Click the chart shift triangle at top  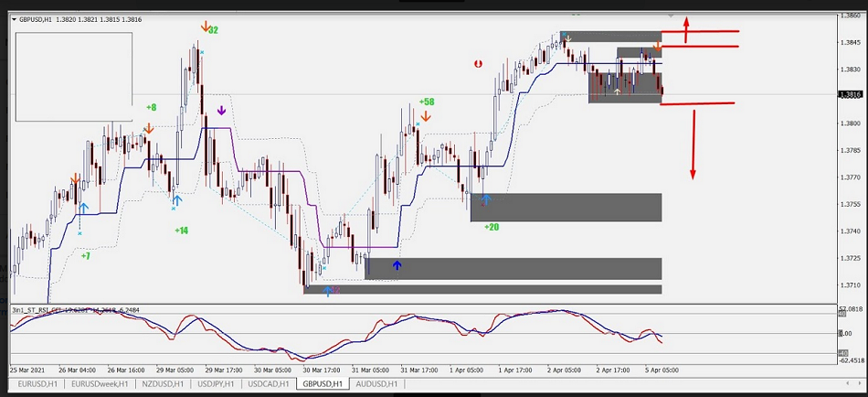click(672, 16)
